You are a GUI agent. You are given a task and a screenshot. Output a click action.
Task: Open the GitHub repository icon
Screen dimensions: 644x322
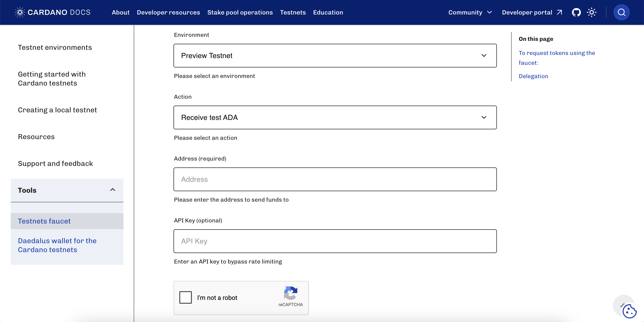(x=576, y=12)
